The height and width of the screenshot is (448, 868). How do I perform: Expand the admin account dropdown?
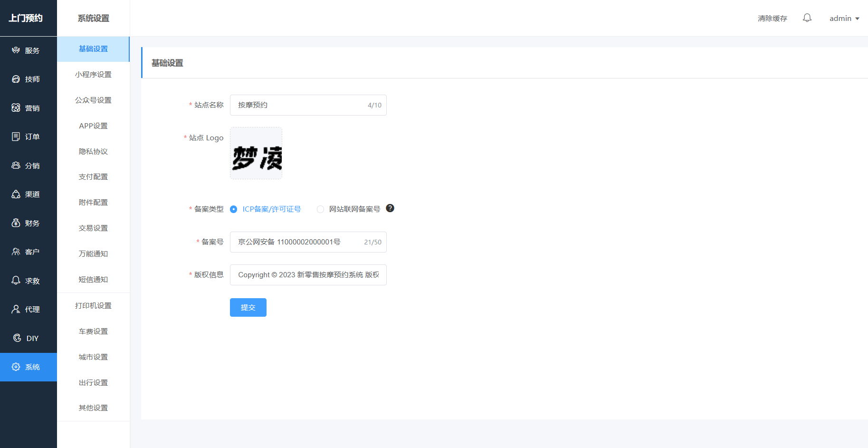pos(844,19)
